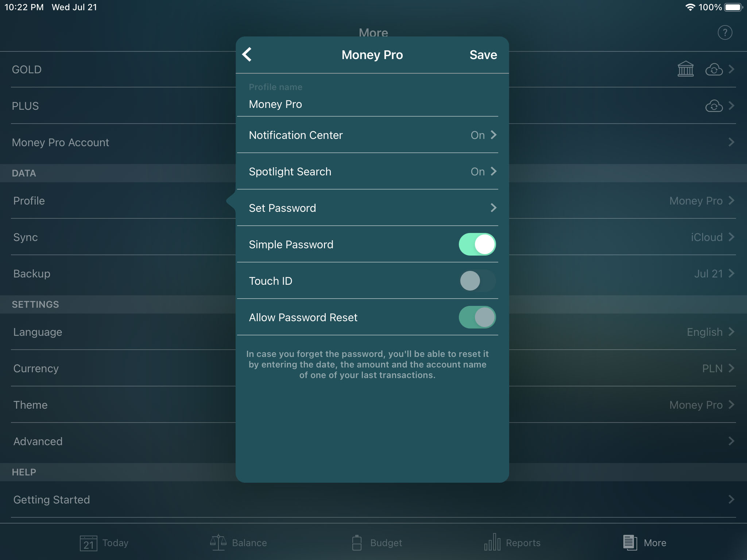This screenshot has height=560, width=747.
Task: Tap the back chevron icon
Action: point(247,54)
